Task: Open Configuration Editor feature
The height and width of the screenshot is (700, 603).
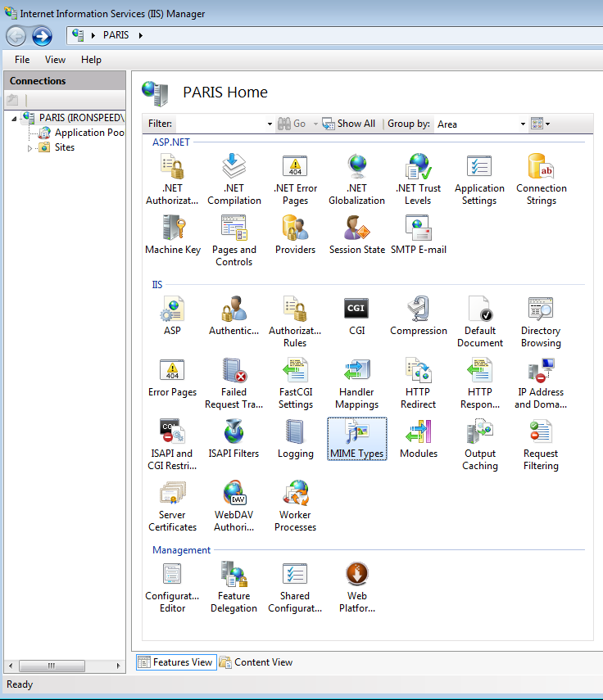Action: 172,588
